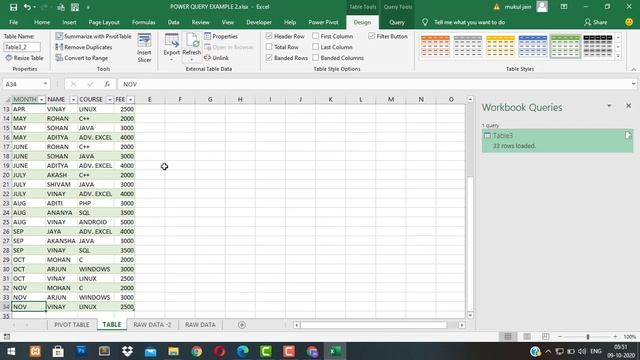
Task: Open MONTH column filter dropdown
Action: click(42, 100)
